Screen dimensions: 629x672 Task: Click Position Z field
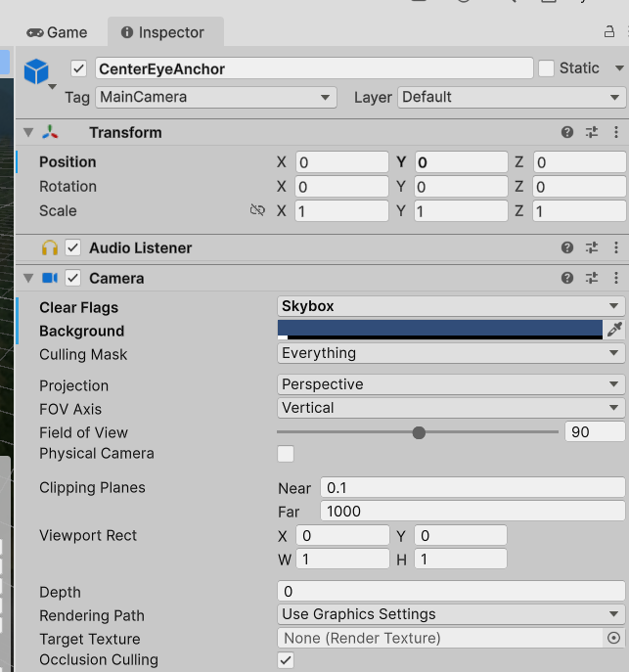click(x=579, y=162)
